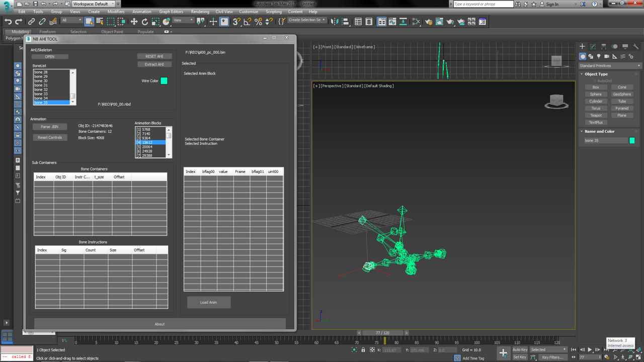644x362 pixels.
Task: Toggle the Angle Snap icon
Action: (x=247, y=22)
